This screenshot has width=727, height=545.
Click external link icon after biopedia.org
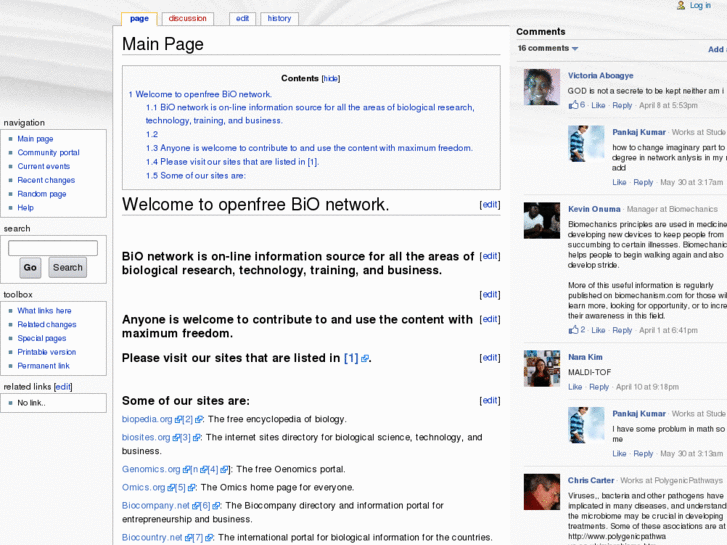click(x=179, y=420)
